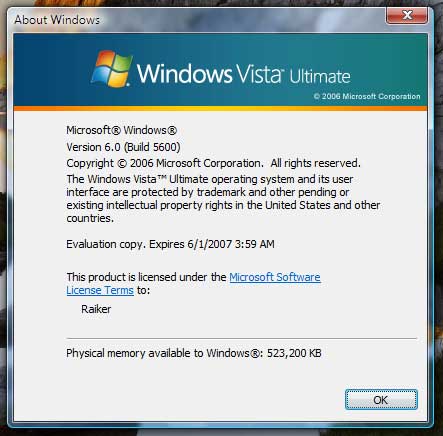The width and height of the screenshot is (443, 436).
Task: Click the All rights reserved copyright line
Action: pos(213,163)
